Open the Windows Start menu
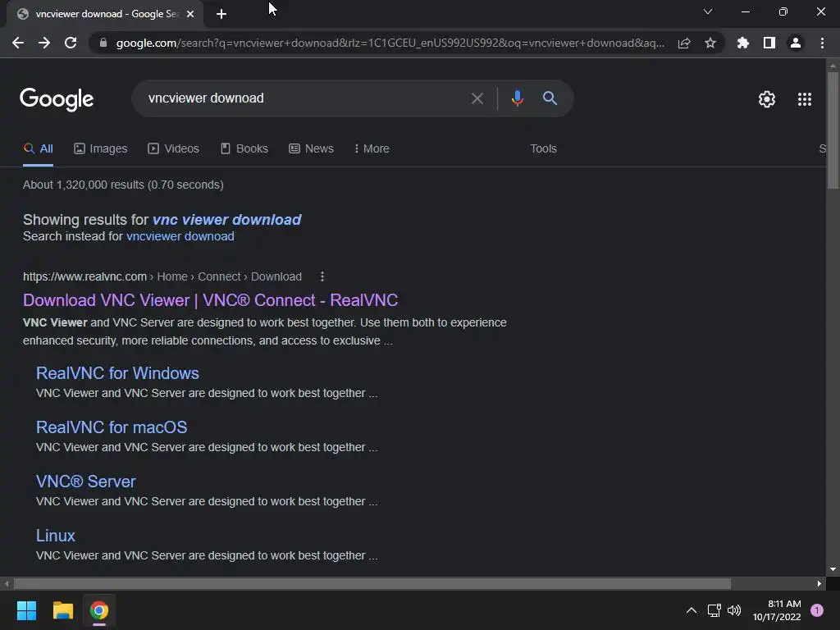 click(x=26, y=610)
